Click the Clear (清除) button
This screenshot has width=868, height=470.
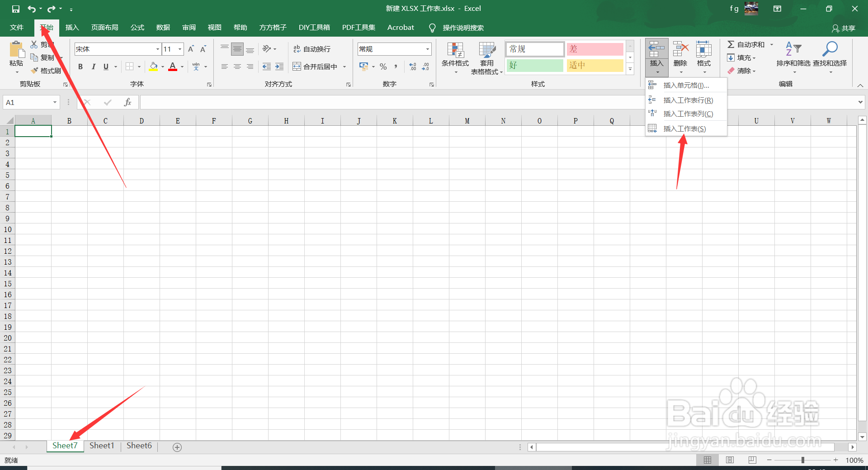pos(741,71)
